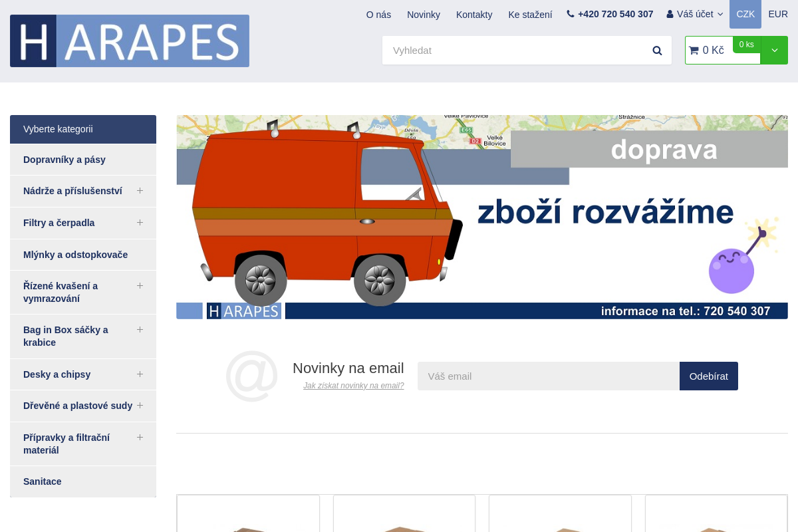Select CZK as the active currency

click(x=745, y=14)
